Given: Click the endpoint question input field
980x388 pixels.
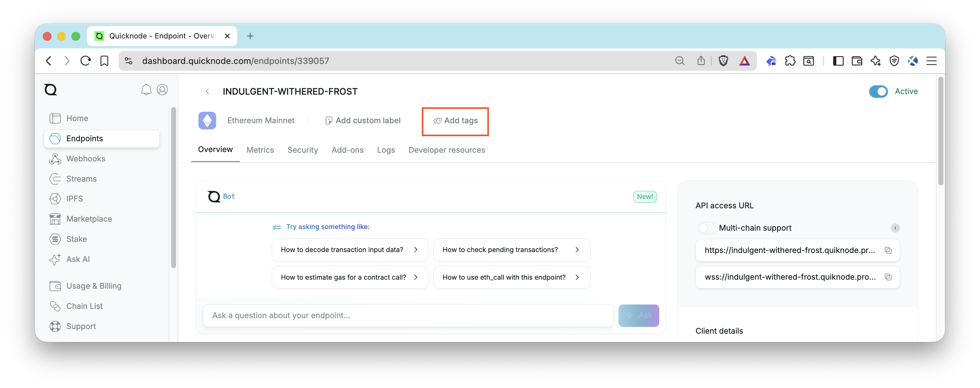Looking at the screenshot, I should tap(408, 315).
